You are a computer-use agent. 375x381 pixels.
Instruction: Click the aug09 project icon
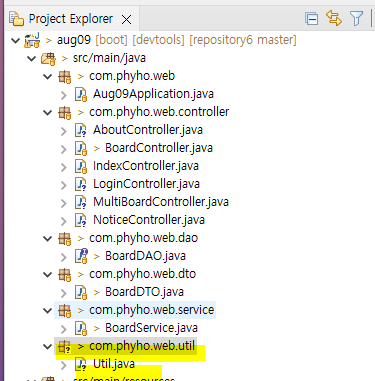pyautogui.click(x=32, y=40)
